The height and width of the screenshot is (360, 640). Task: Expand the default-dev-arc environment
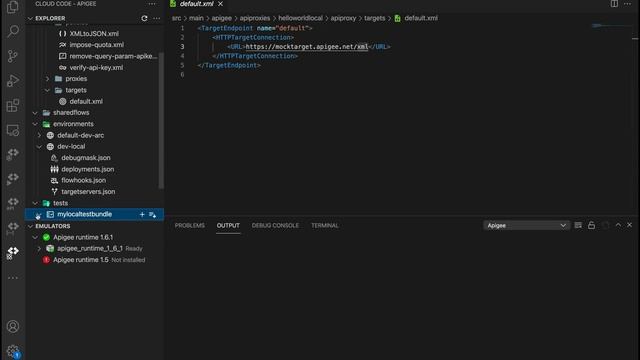39,135
